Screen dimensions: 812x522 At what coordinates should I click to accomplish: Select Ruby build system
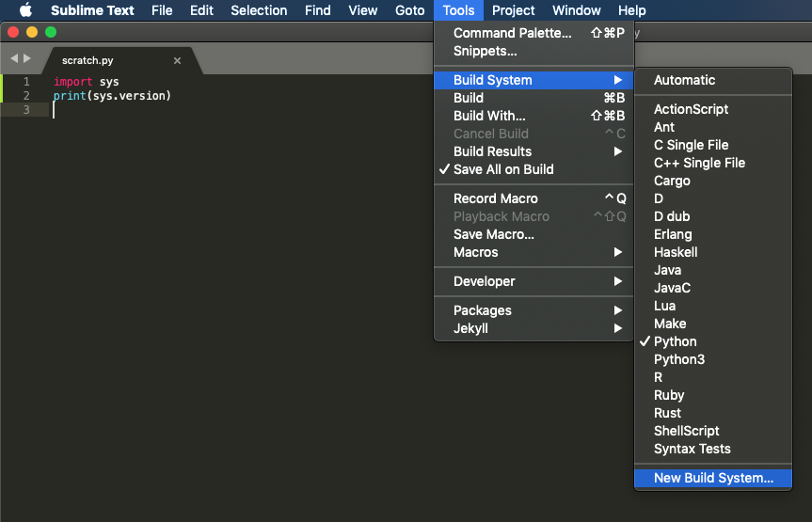pos(713,395)
